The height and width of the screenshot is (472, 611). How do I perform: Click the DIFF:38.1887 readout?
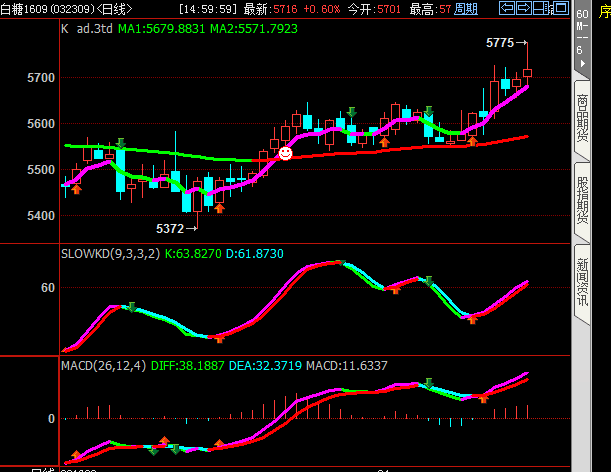(187, 366)
